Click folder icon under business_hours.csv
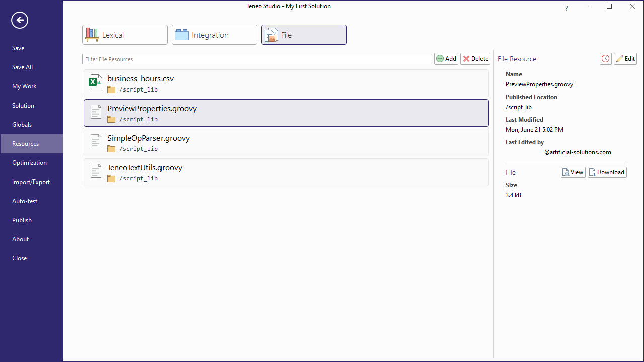The width and height of the screenshot is (644, 362). [x=111, y=90]
